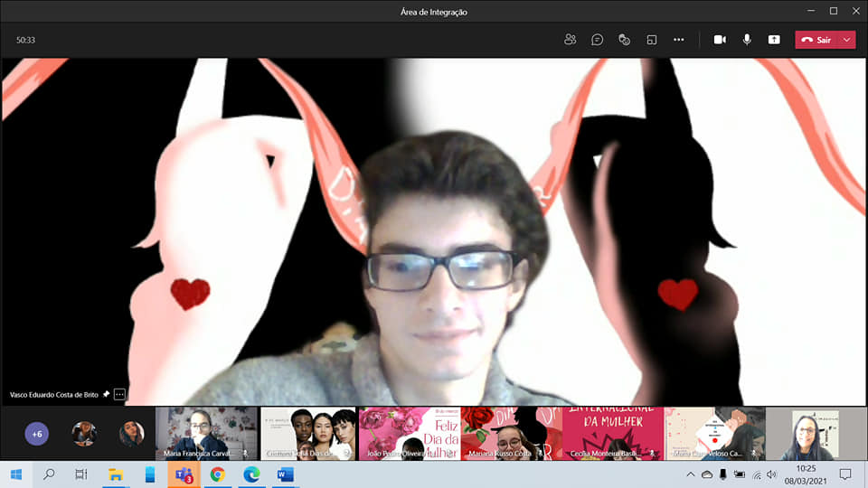This screenshot has height=488, width=868.
Task: Expand the dropdown arrow beside Sair
Action: tap(846, 40)
